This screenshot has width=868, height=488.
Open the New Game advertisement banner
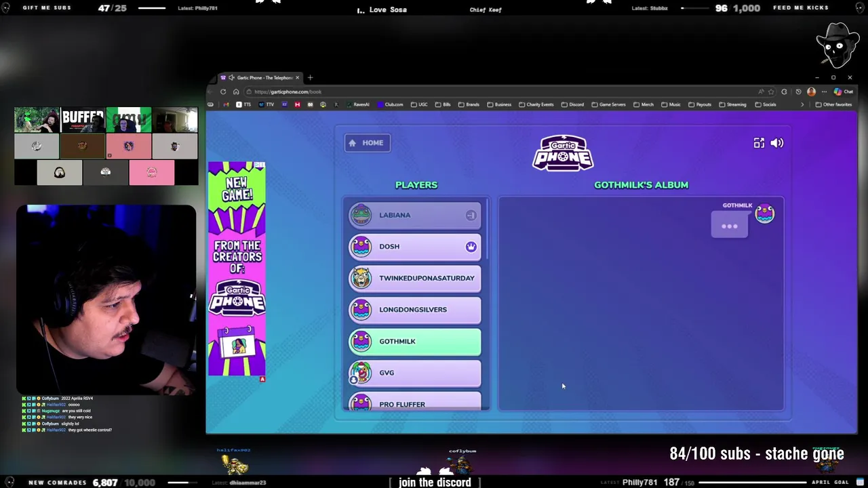(x=237, y=269)
